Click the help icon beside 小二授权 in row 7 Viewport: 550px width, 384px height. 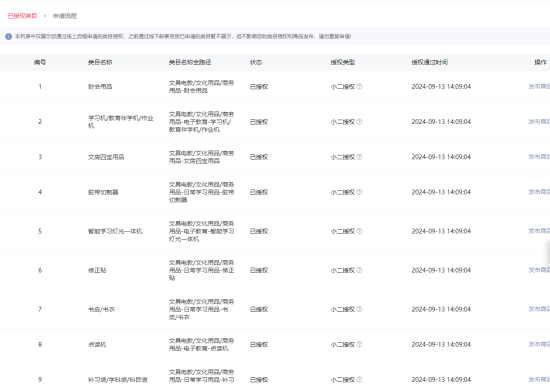click(359, 309)
